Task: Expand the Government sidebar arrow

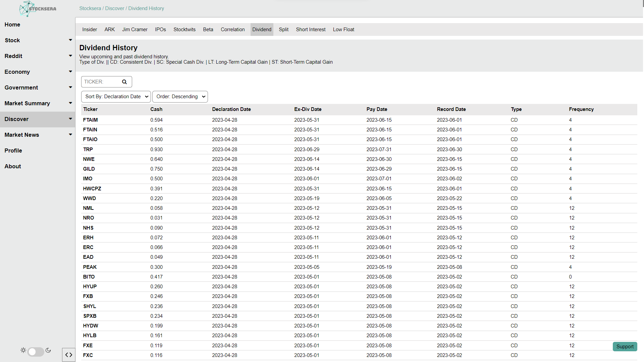Action: [x=70, y=87]
